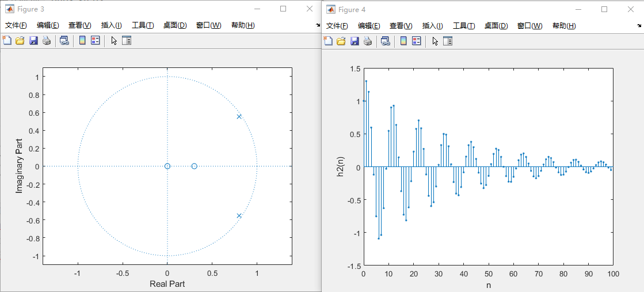Image resolution: width=644 pixels, height=292 pixels.
Task: Click dock arrow at Figure 4 menu bar end
Action: (x=639, y=25)
